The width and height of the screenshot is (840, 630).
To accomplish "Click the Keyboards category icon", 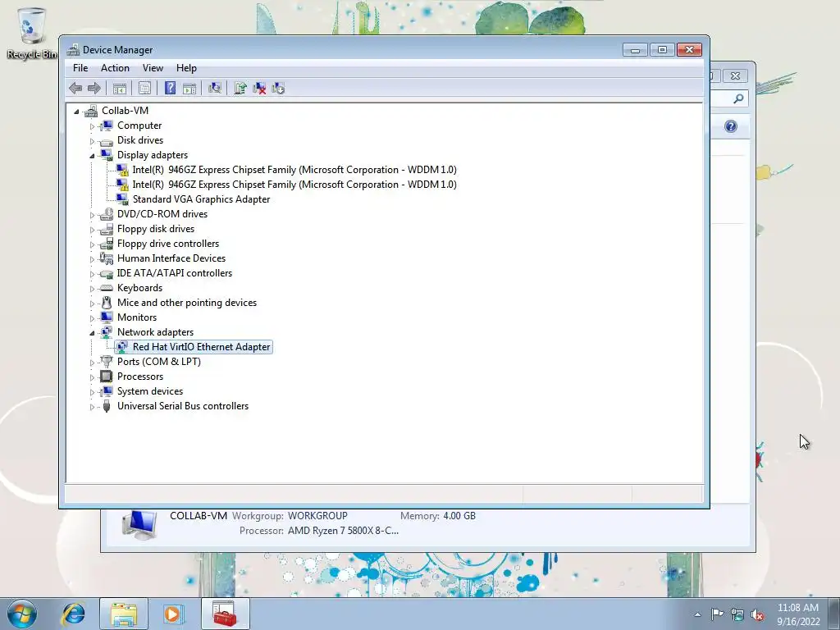I will pos(107,288).
